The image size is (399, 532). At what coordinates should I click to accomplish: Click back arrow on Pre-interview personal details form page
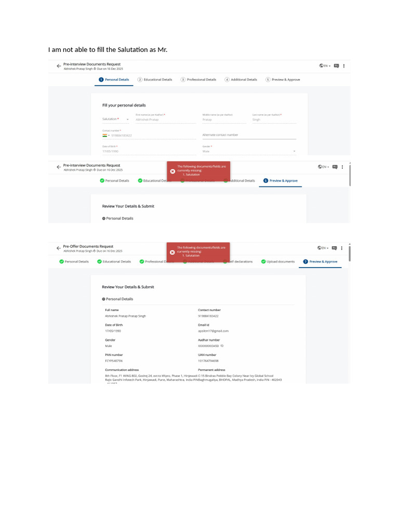click(x=59, y=66)
